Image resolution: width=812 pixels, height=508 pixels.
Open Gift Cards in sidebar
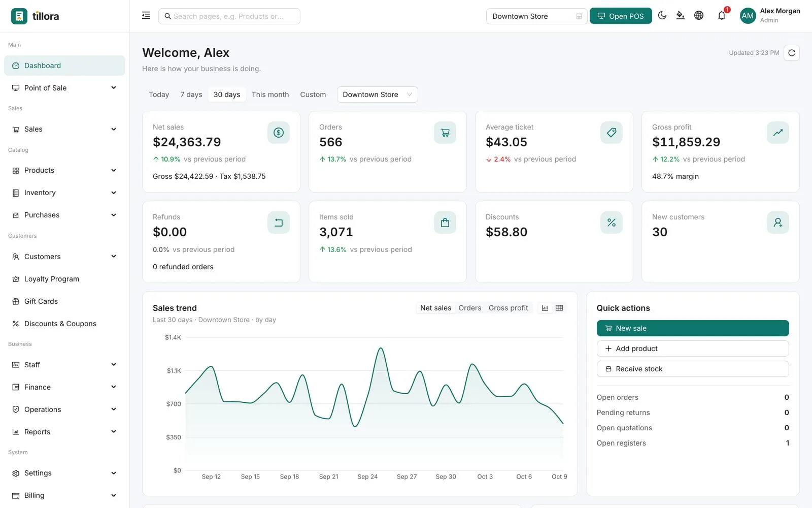[x=64, y=301]
